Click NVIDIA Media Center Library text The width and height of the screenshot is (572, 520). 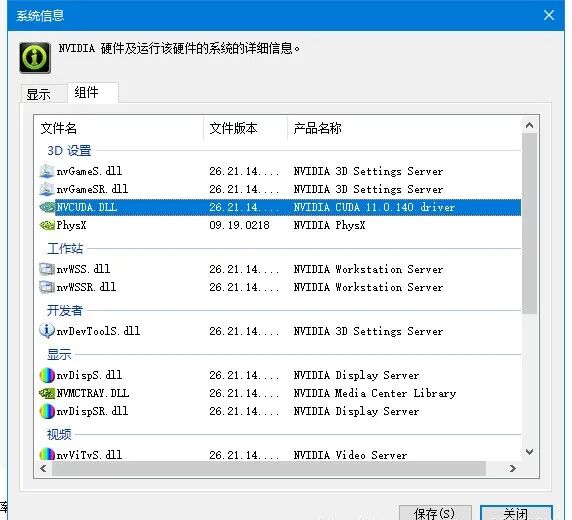pos(375,393)
